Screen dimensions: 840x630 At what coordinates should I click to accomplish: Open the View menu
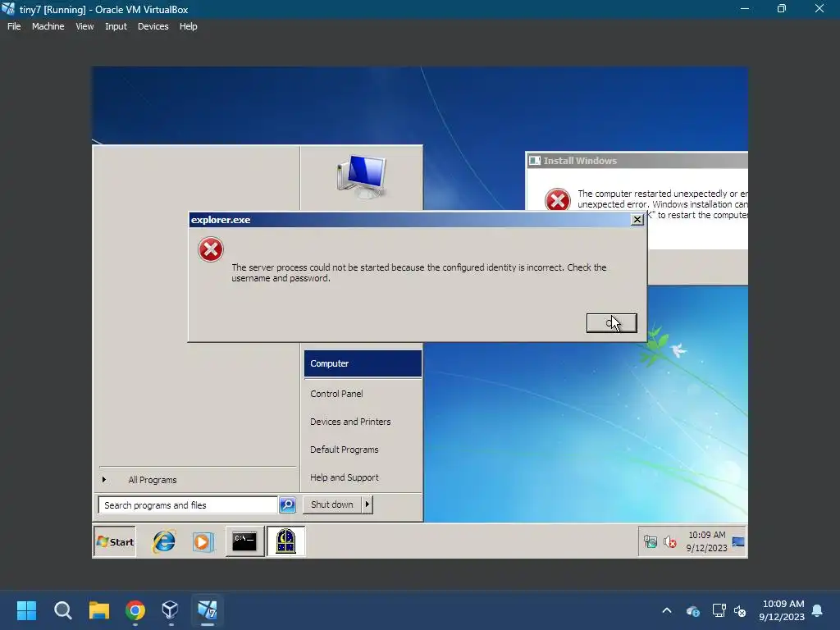(84, 26)
